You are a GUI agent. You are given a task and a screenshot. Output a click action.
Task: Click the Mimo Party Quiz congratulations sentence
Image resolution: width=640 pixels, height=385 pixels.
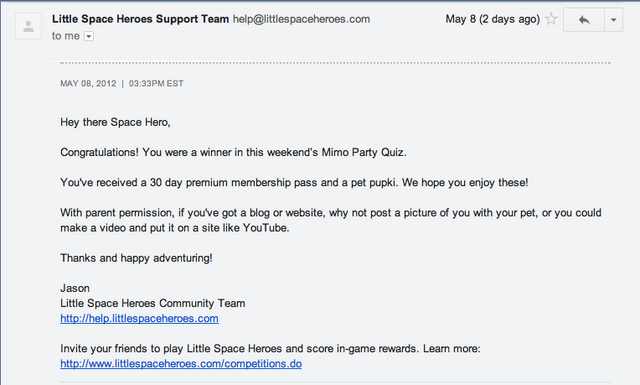point(233,152)
